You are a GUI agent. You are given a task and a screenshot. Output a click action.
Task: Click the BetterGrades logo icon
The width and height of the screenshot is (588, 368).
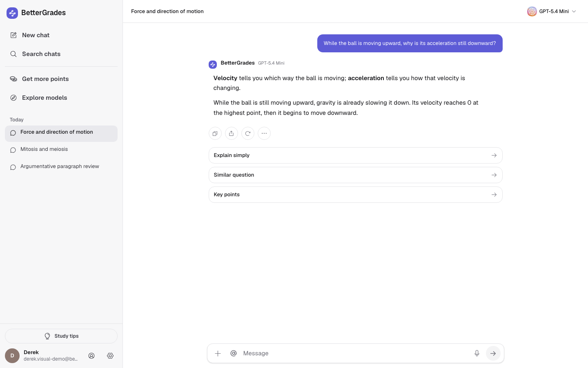[x=12, y=13]
